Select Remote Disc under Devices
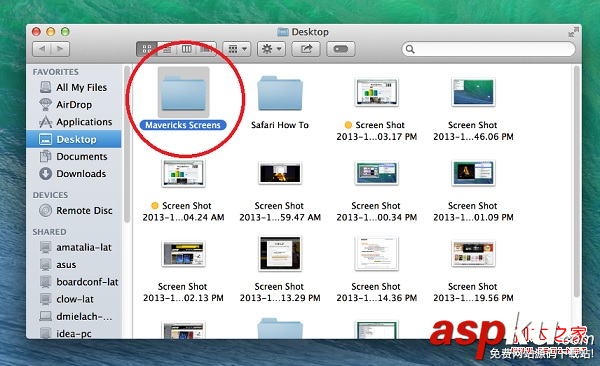The image size is (600, 366). (x=74, y=211)
